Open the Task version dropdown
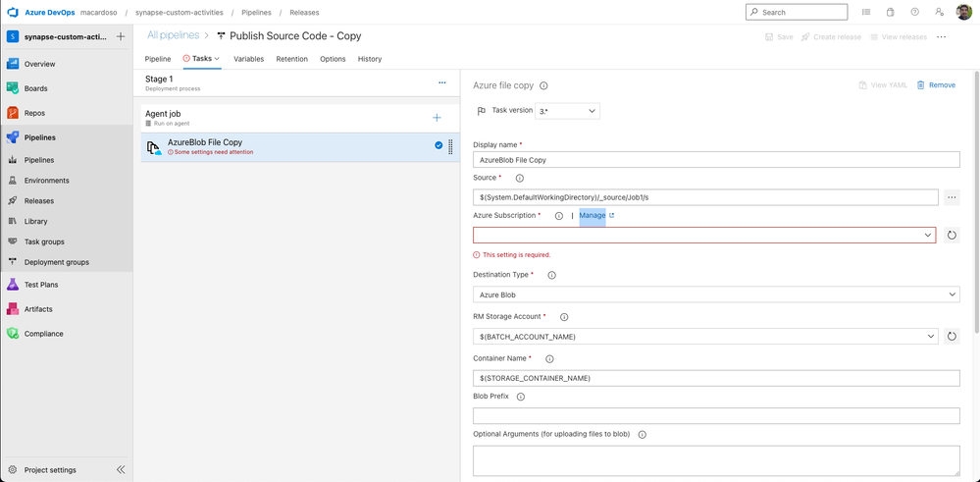This screenshot has width=980, height=482. [x=568, y=111]
